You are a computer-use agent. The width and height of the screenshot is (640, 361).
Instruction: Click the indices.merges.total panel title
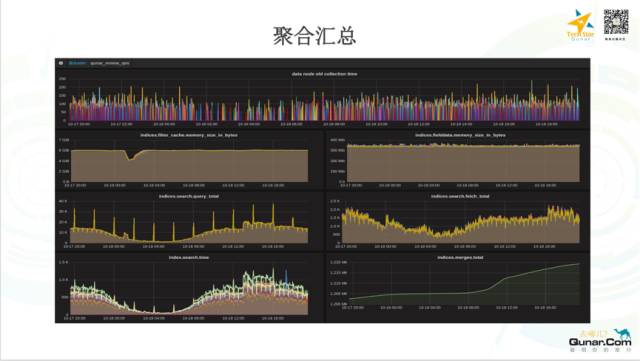tap(460, 258)
